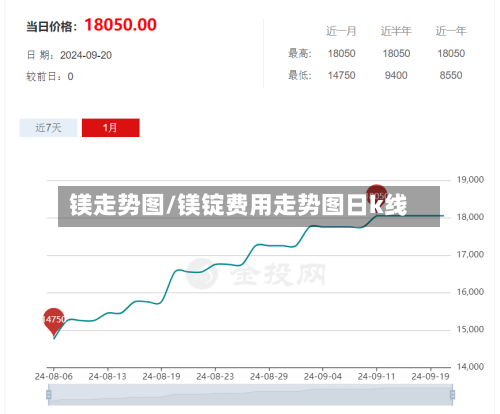Viewport: 500px width, 414px height.
Task: Click the current price 18050.00
Action: click(120, 25)
